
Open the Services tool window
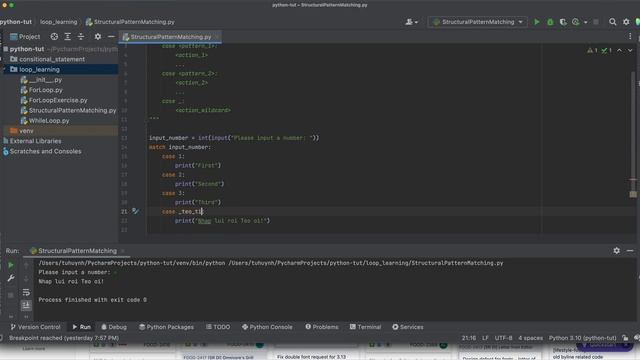pos(407,327)
